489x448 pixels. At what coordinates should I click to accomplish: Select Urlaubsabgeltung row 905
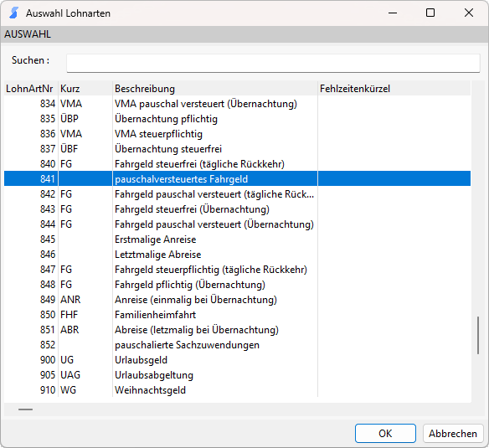(237, 374)
